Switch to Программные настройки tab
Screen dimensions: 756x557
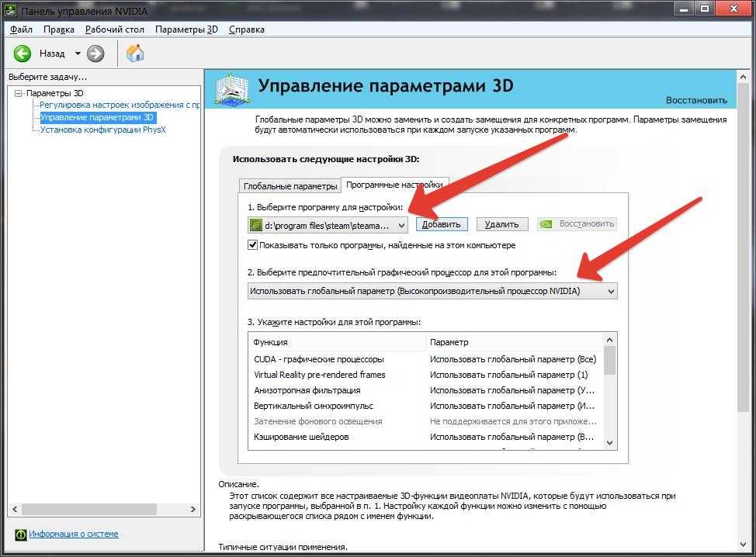[394, 185]
